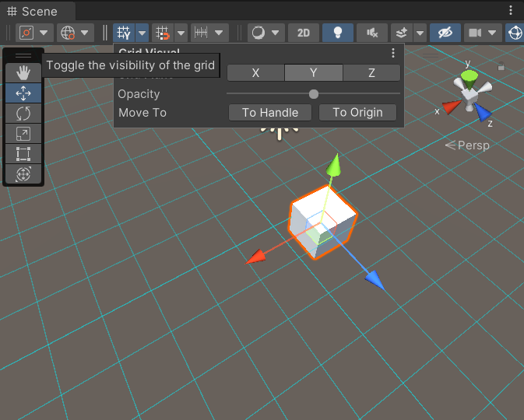Screen dimensions: 524x420
Task: Select the Hand view tool
Action: (x=23, y=73)
